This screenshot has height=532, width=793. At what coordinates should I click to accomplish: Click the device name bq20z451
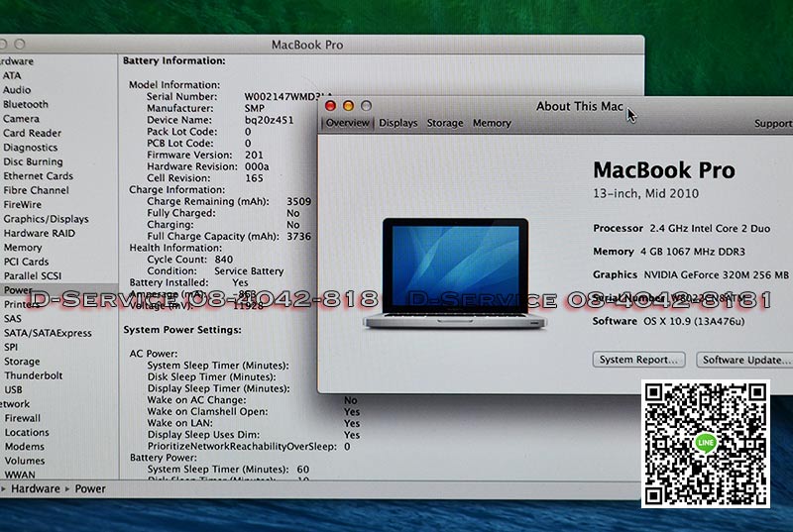[269, 120]
